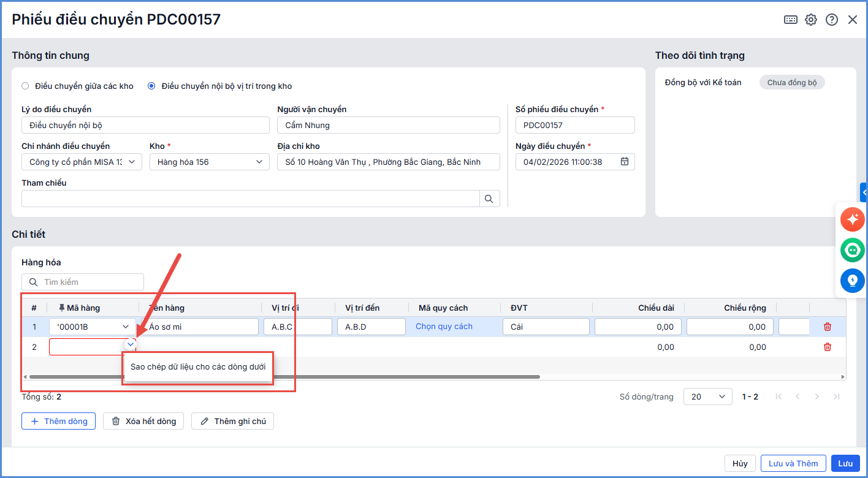
Task: Expand the Kho dropdown Hàng hóa 156
Action: coord(259,162)
